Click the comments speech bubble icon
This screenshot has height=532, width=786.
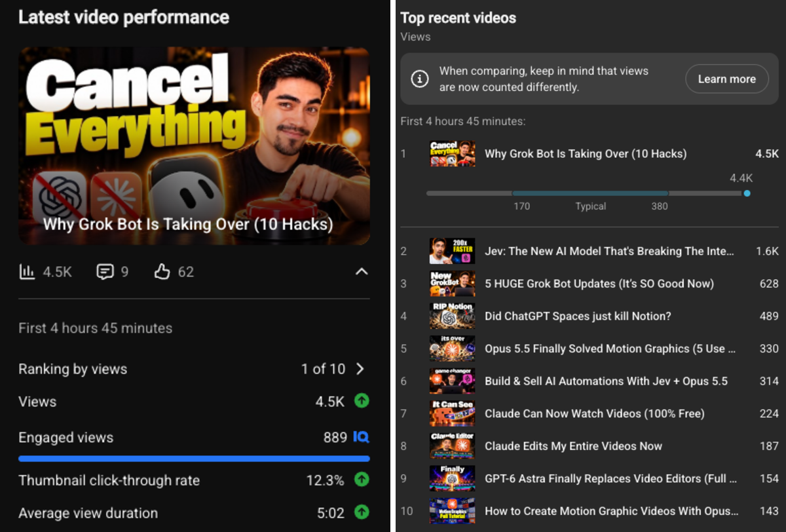[x=105, y=271]
